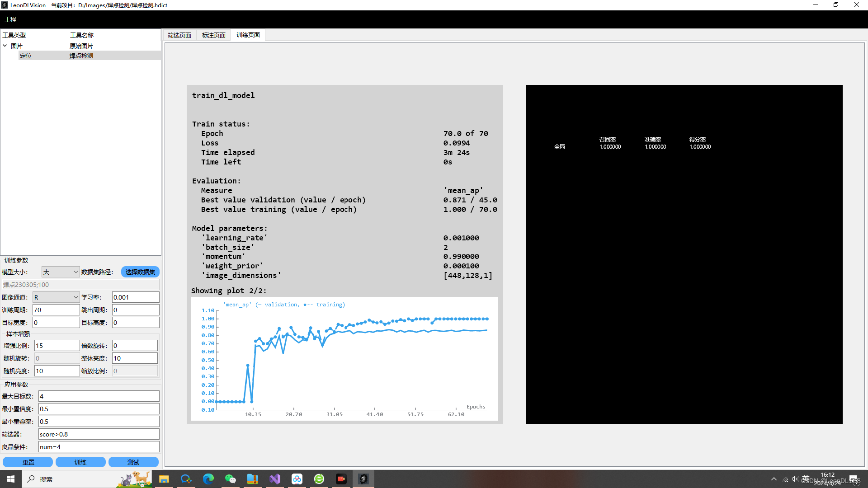
Task: Open File Explorer from the taskbar
Action: [x=164, y=479]
